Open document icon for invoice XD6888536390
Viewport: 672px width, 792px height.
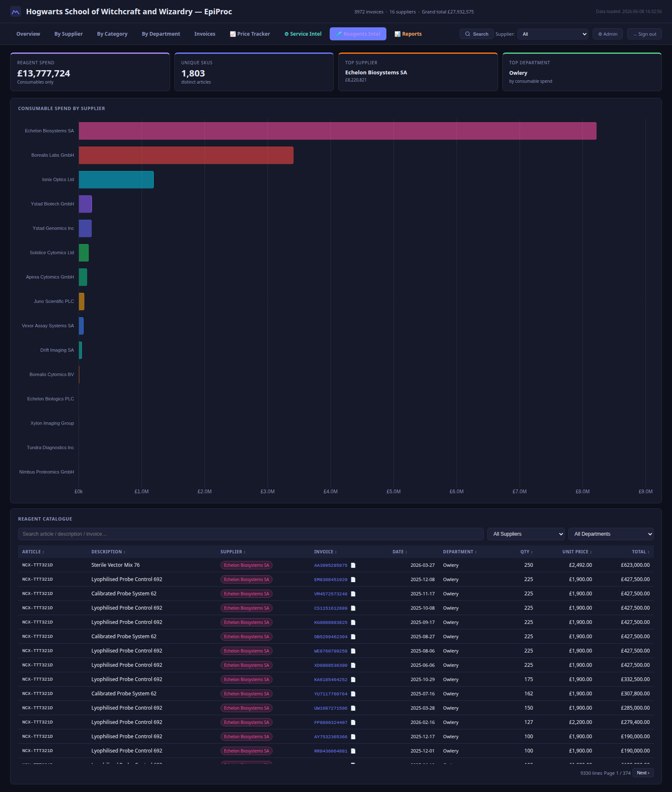click(353, 665)
